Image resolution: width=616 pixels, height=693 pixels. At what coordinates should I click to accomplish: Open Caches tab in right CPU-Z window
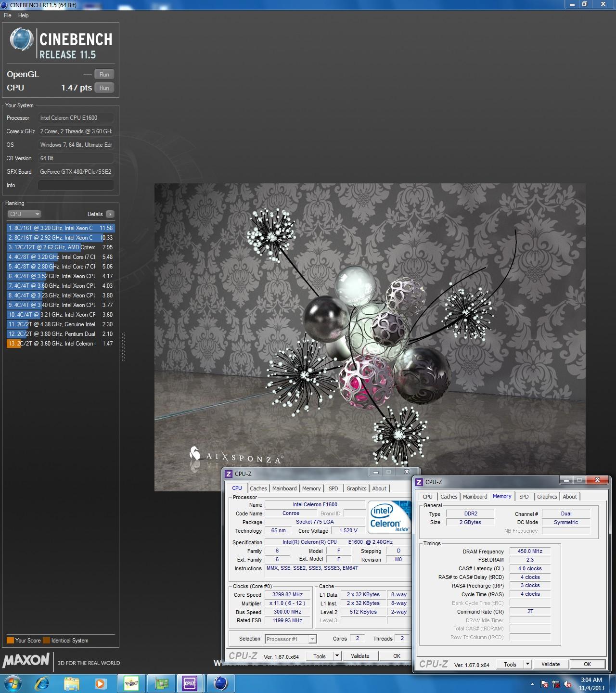(x=449, y=497)
